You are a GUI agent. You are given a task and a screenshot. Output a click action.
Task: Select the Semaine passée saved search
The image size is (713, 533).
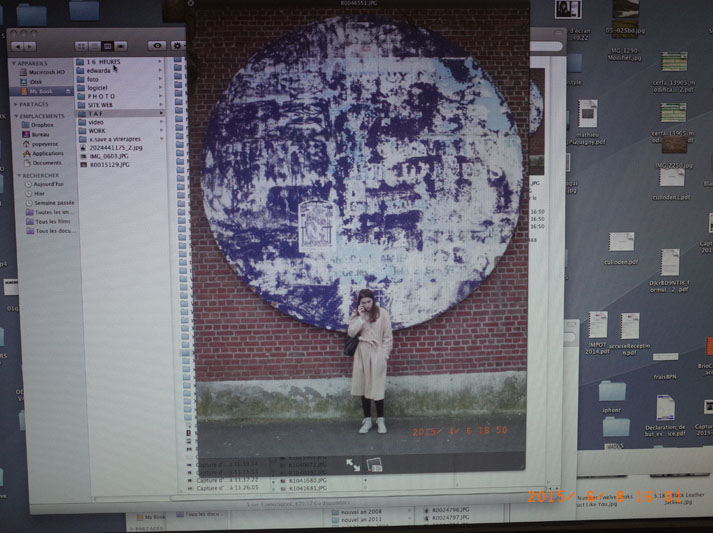click(50, 203)
